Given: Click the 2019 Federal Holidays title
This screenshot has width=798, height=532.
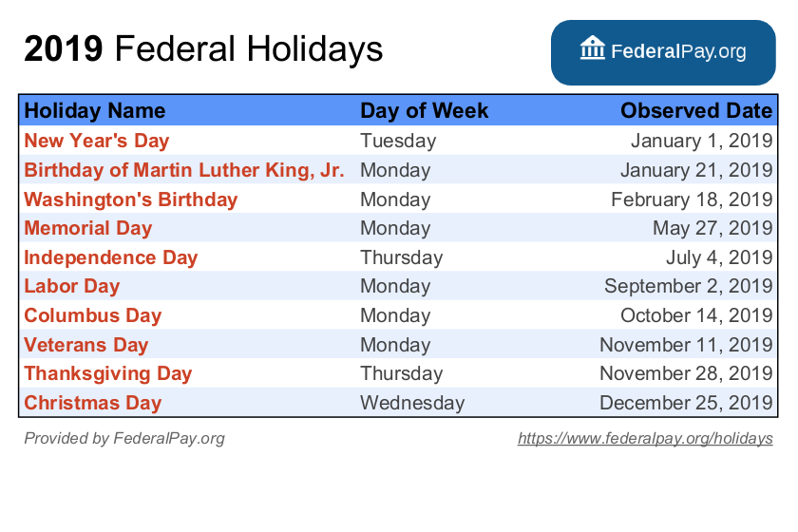Looking at the screenshot, I should click(x=203, y=48).
